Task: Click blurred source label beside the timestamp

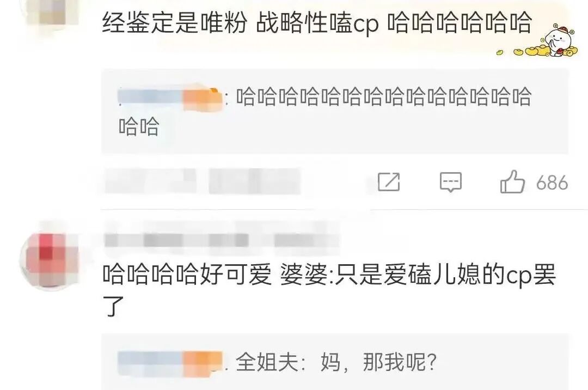Action: [x=255, y=181]
